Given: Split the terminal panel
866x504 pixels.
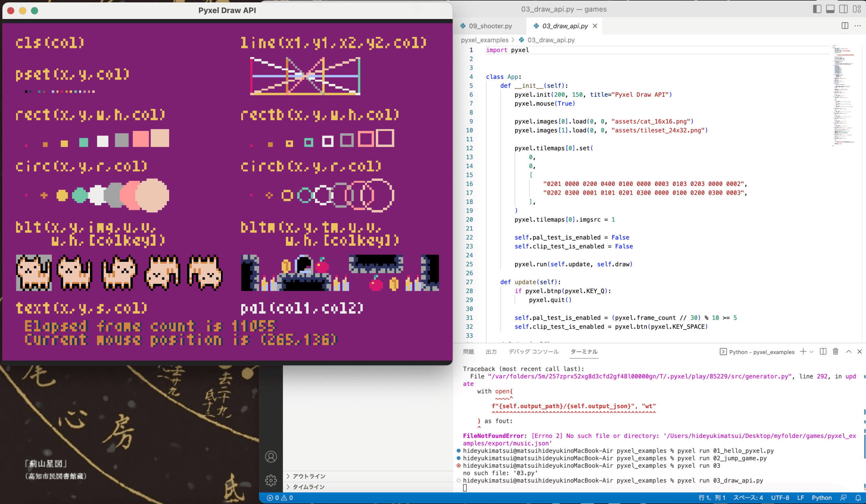Looking at the screenshot, I should 823,352.
